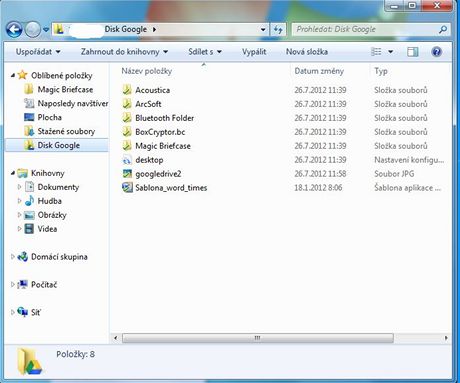The image size is (460, 383).
Task: Open the address bar history dropdown
Action: coord(263,30)
